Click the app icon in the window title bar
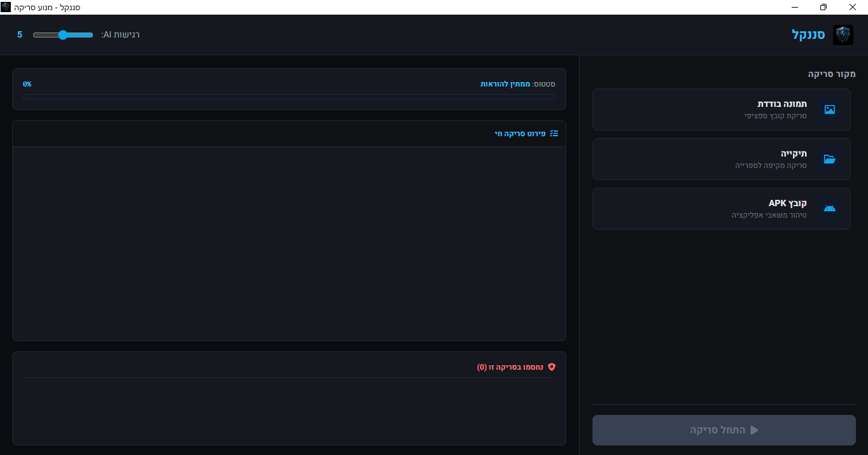Image resolution: width=868 pixels, height=455 pixels. [6, 7]
